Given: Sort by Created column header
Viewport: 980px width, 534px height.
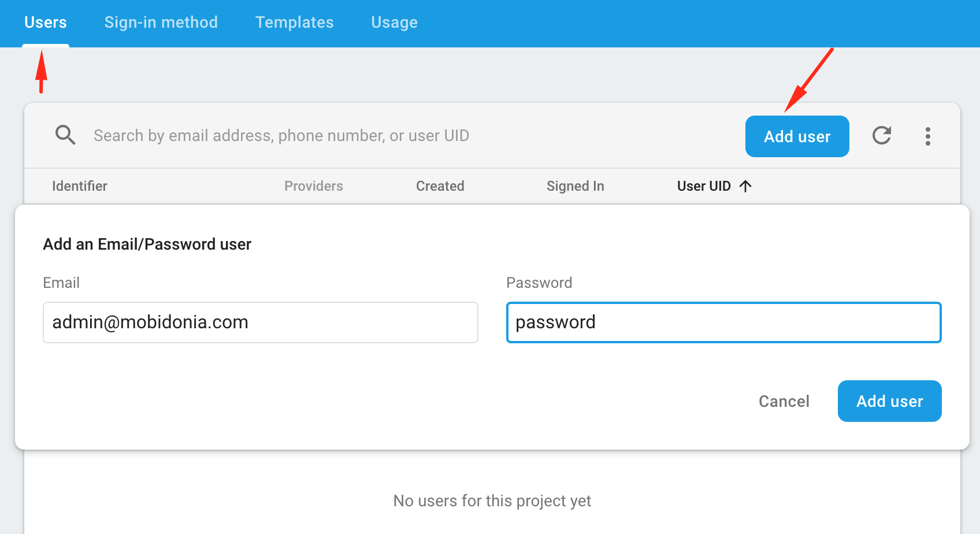Looking at the screenshot, I should tap(440, 186).
